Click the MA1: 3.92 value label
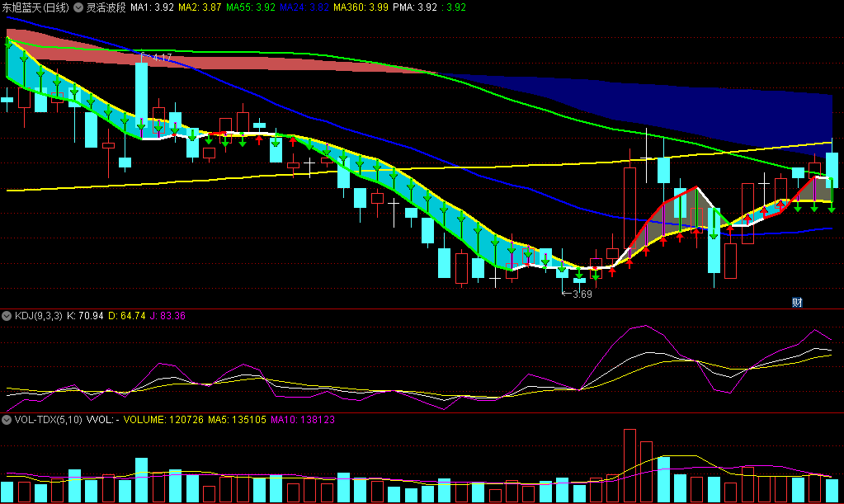The width and height of the screenshot is (844, 504). (x=153, y=7)
